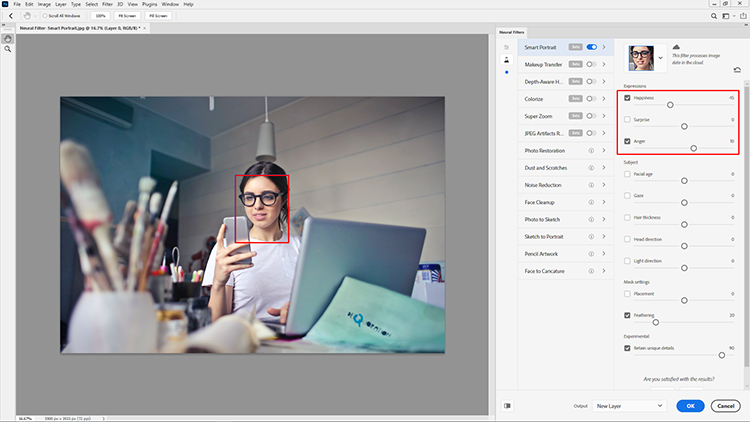Viewport: 750px width, 422px height.
Task: Download the Face Cleanup filter
Action: pos(591,202)
